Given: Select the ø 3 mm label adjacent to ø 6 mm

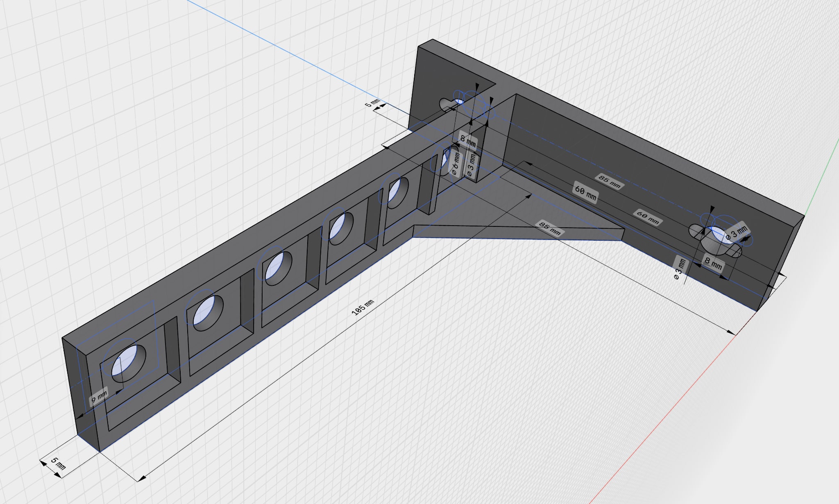Looking at the screenshot, I should click(472, 165).
